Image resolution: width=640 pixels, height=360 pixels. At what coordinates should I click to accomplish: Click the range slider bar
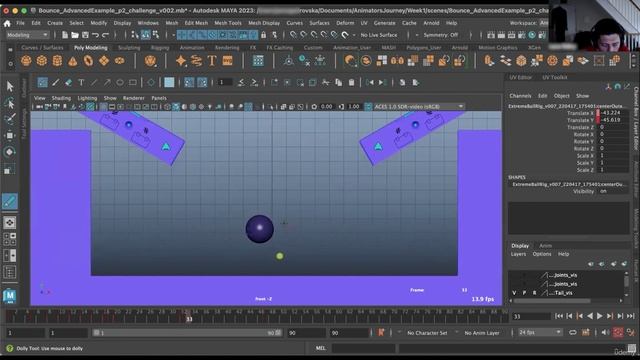click(187, 333)
